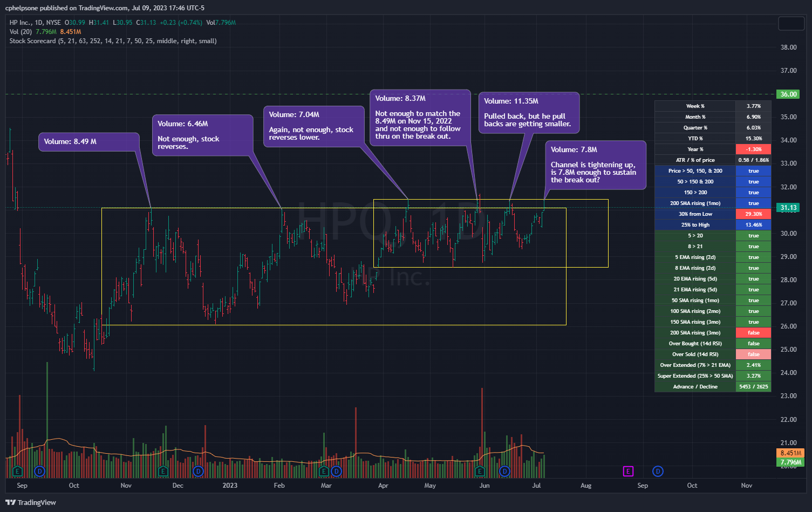Click the 25% to High value 13.46%
Image resolution: width=812 pixels, height=512 pixels.
pos(753,225)
